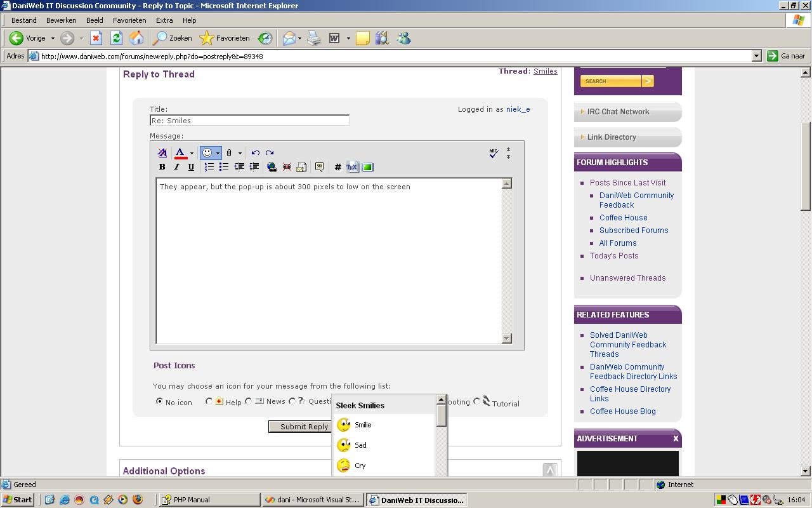Open the Favorieten menu
The width and height of the screenshot is (812, 508).
(x=129, y=20)
